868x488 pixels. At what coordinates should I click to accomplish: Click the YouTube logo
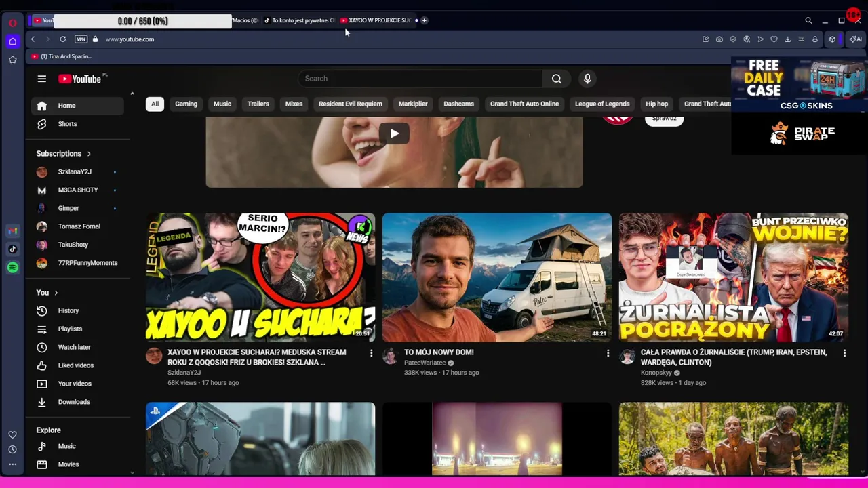(79, 79)
